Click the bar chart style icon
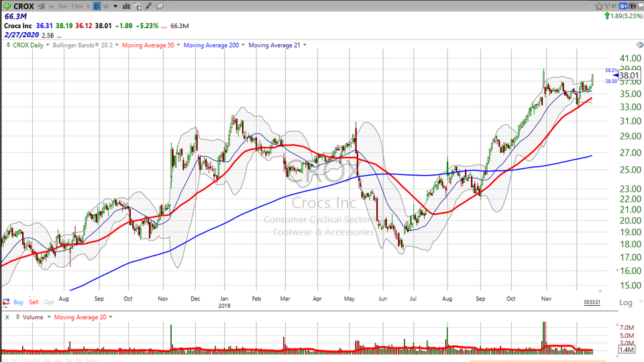This screenshot has height=362, width=644. point(126,6)
